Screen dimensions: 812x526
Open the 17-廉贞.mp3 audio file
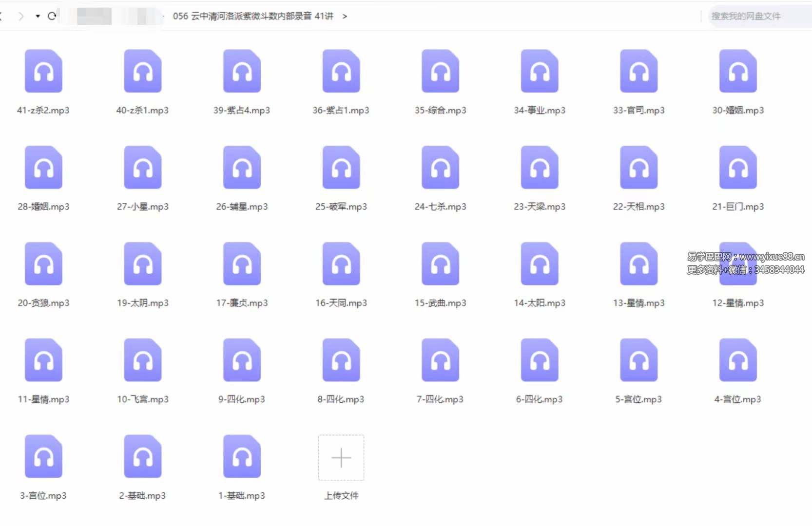(x=242, y=264)
